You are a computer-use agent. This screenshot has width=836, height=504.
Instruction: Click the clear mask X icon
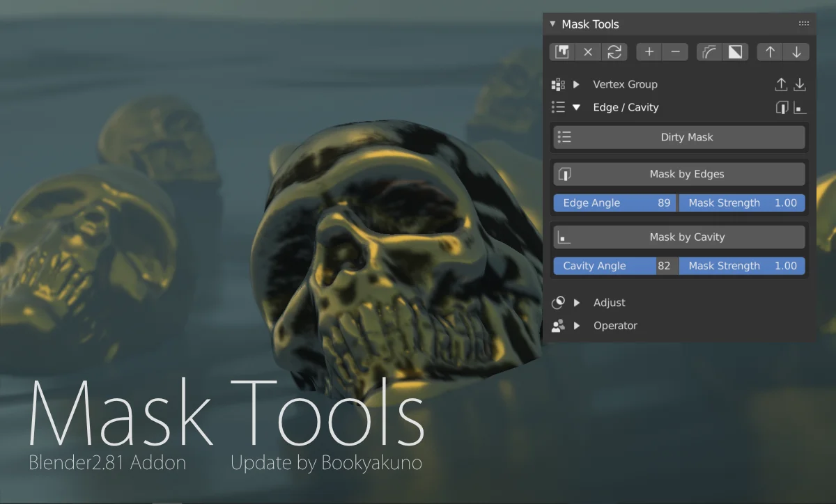(x=588, y=52)
